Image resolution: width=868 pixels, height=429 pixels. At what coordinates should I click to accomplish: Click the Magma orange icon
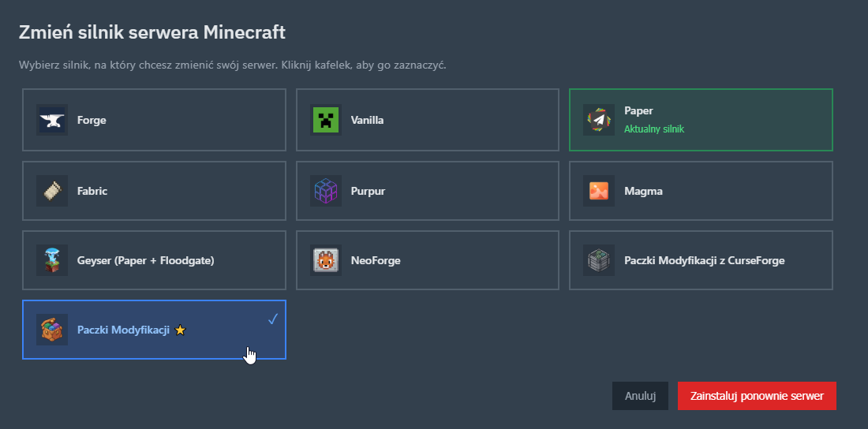click(x=599, y=191)
